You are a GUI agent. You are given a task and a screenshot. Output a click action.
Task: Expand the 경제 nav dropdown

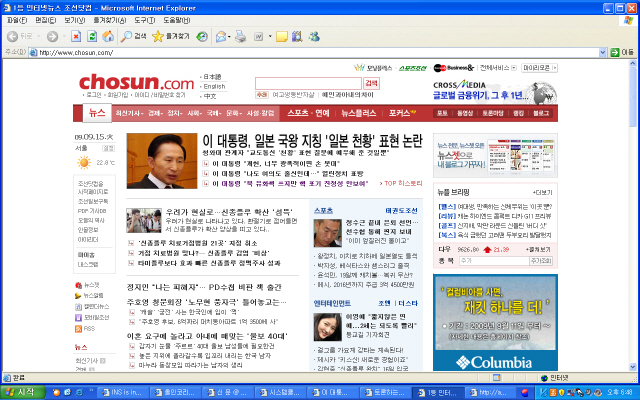coord(155,113)
